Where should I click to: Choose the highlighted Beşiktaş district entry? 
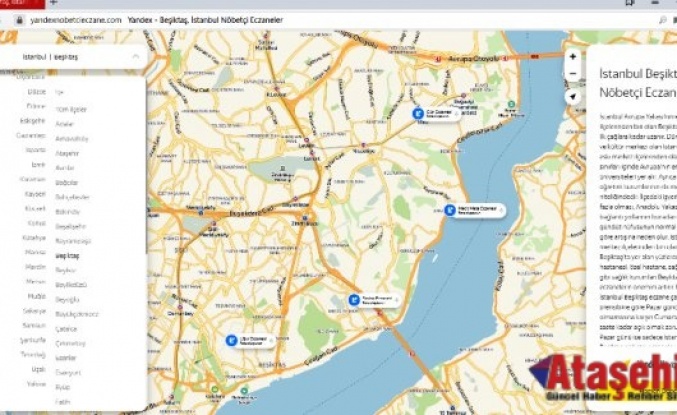(x=67, y=256)
